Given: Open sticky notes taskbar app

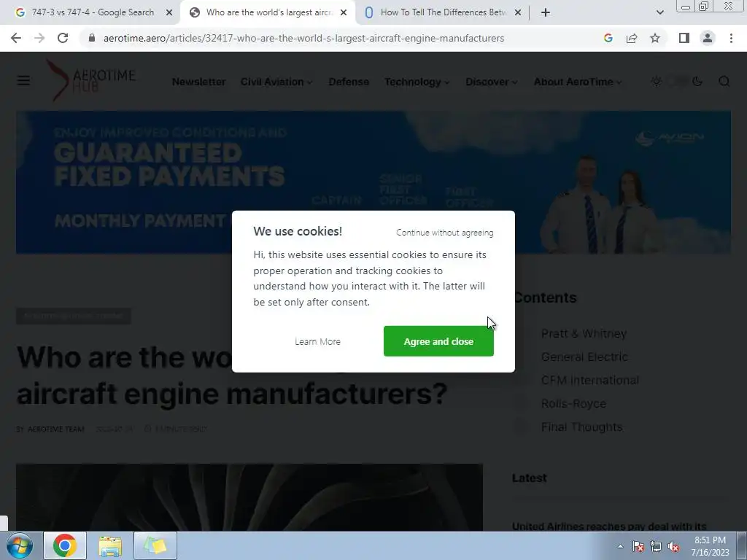Looking at the screenshot, I should (155, 545).
